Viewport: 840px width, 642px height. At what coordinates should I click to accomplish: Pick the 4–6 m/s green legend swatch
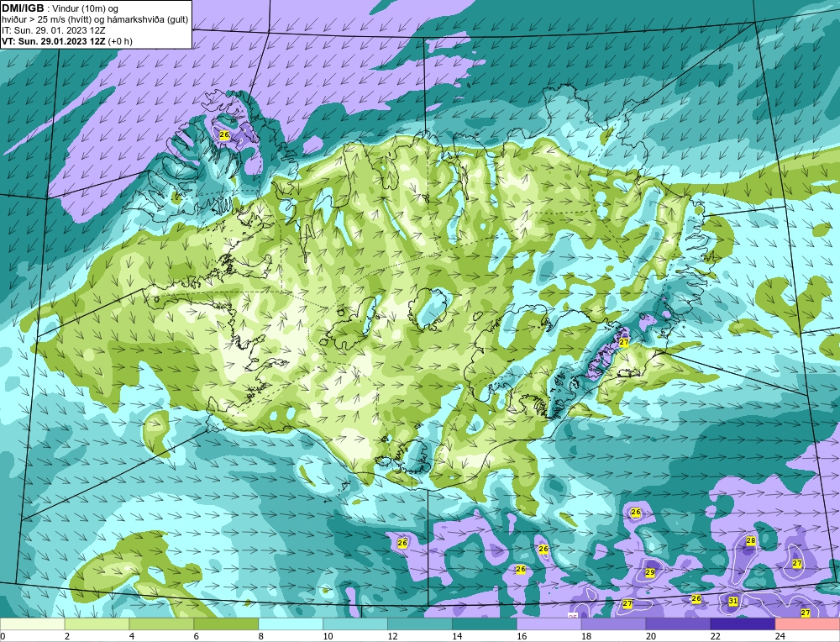point(161,624)
